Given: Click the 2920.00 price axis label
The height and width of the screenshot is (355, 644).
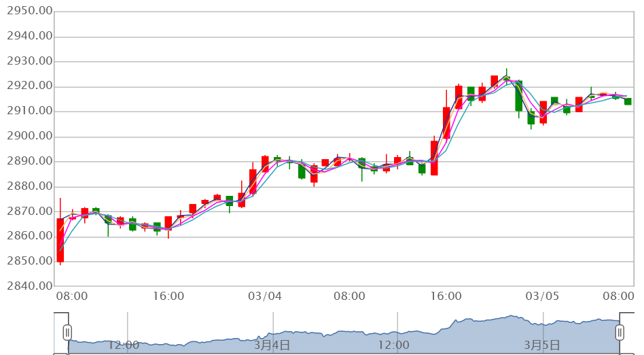Looking at the screenshot, I should point(30,86).
